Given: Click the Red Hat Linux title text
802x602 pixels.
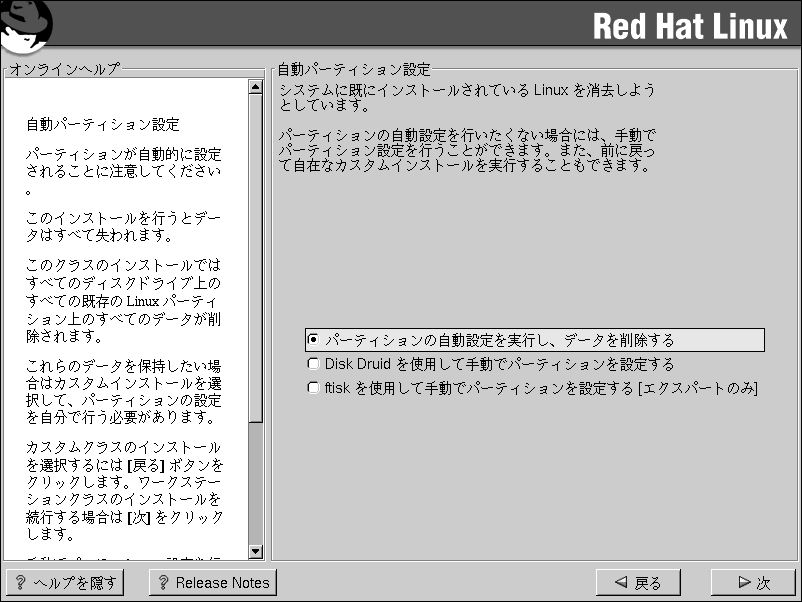Looking at the screenshot, I should click(690, 27).
